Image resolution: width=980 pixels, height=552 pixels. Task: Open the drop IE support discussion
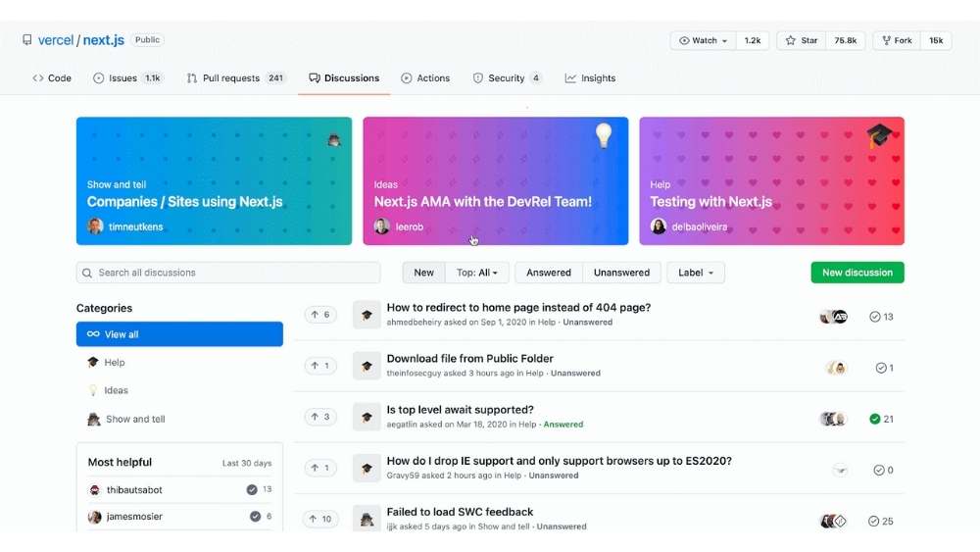click(559, 461)
